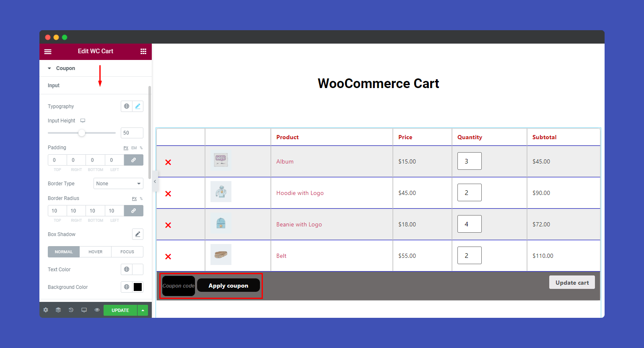Screen dimensions: 644x348
Task: Click Typography globe (global fonts) icon
Action: (127, 106)
